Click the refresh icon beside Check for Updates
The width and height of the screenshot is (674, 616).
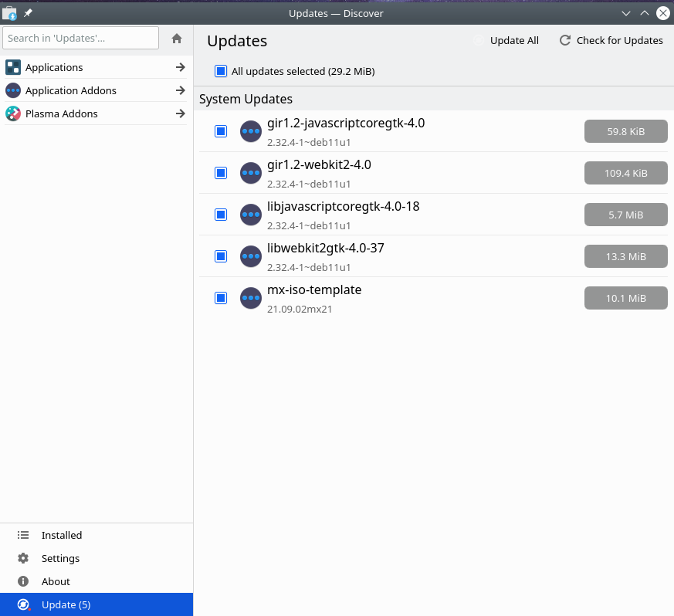pyautogui.click(x=565, y=40)
